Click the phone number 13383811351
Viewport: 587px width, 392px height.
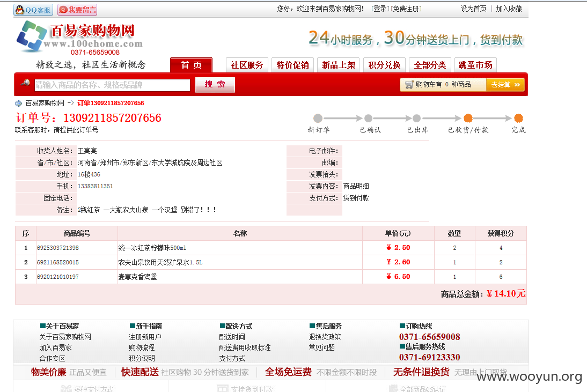tap(95, 186)
